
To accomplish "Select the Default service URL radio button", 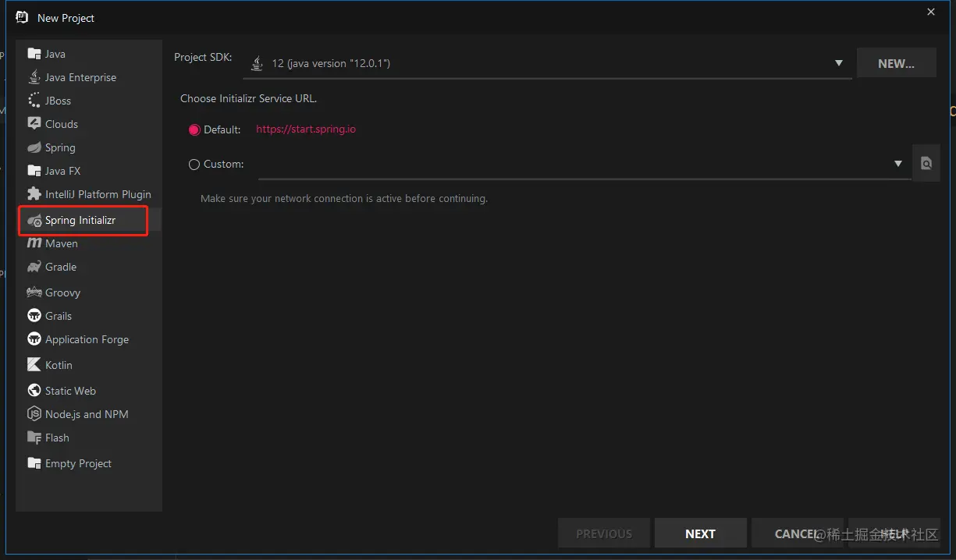I will (x=194, y=129).
